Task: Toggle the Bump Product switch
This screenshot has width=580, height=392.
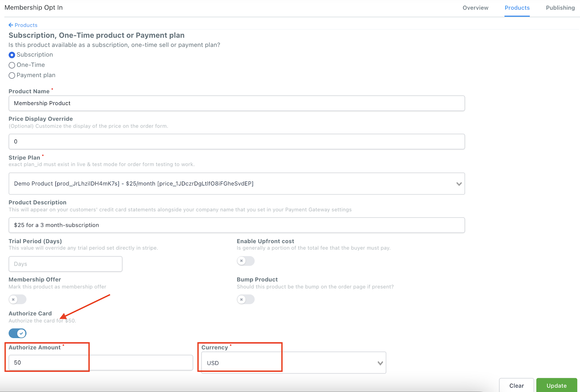Action: coord(246,299)
